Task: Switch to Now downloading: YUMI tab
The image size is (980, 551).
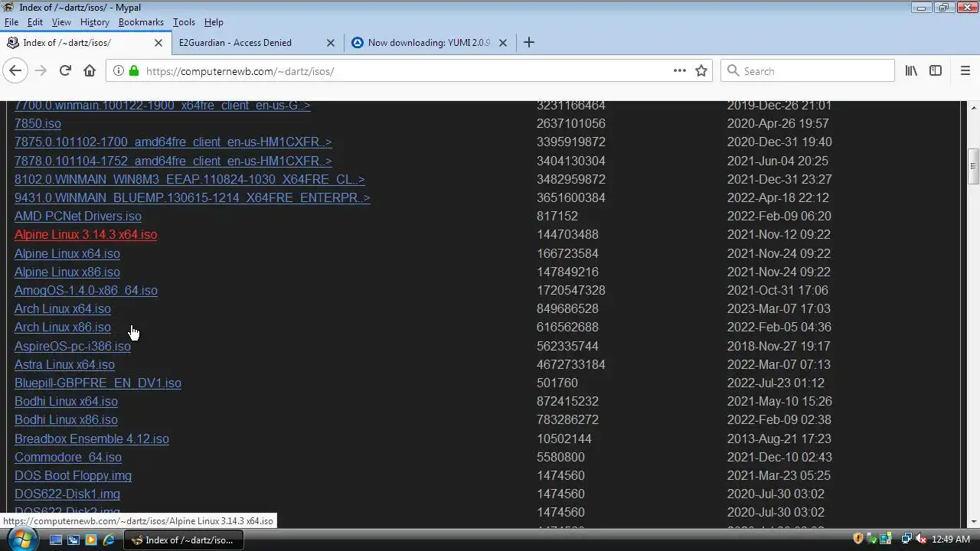Action: 429,43
